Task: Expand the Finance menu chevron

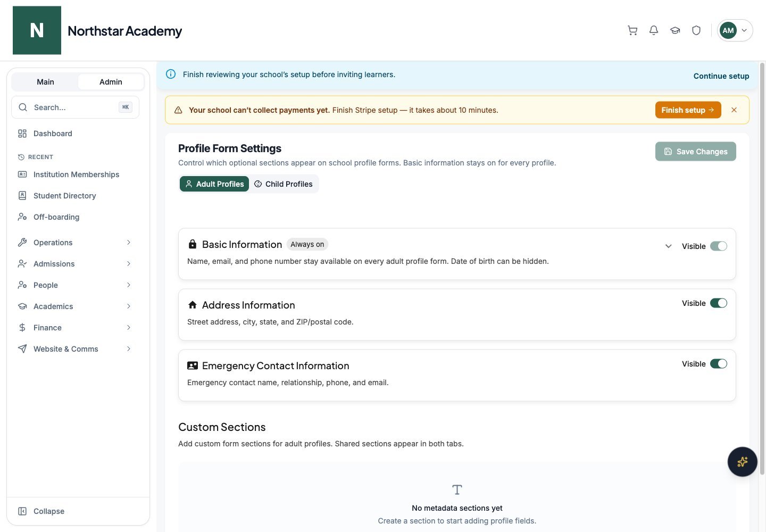Action: coord(129,328)
